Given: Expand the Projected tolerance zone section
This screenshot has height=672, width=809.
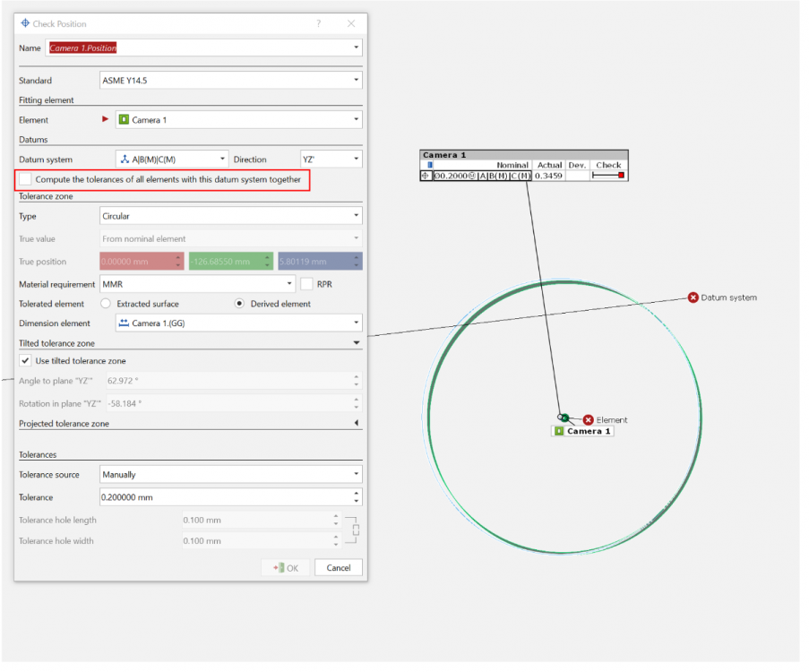Looking at the screenshot, I should coord(357,424).
